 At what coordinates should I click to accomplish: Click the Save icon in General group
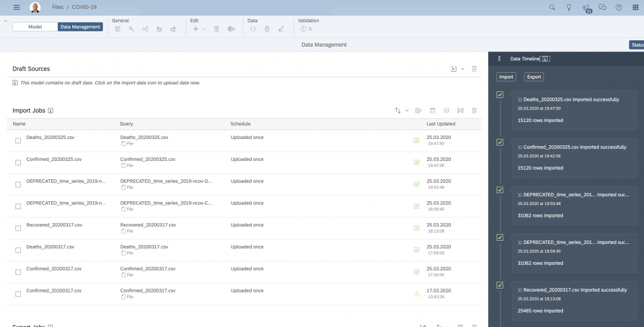coord(118,29)
